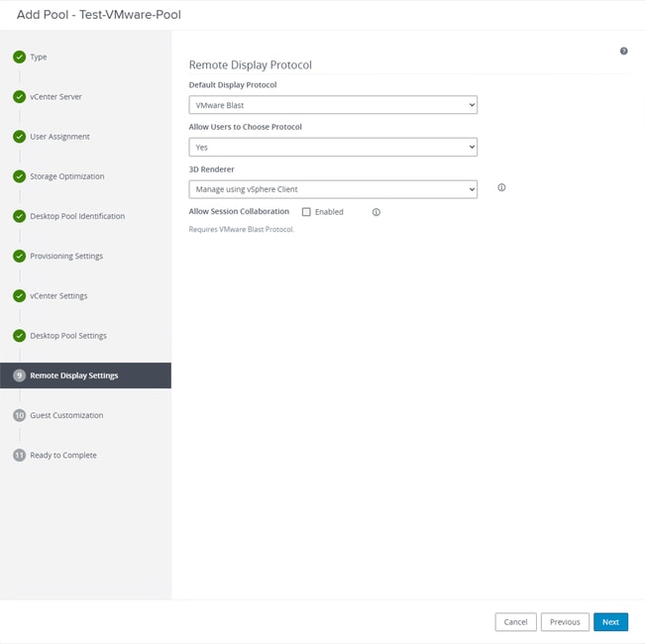Click the Enabled checkbox label
This screenshot has height=644, width=645.
329,212
